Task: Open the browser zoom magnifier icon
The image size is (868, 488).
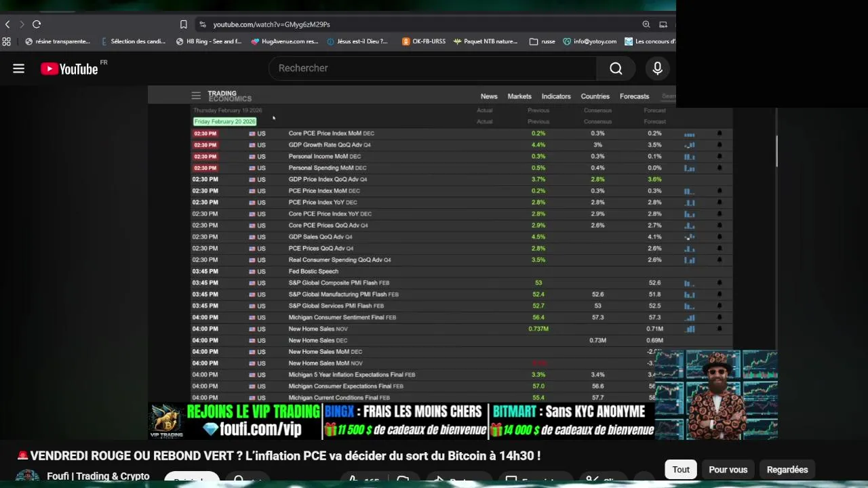Action: pyautogui.click(x=646, y=24)
